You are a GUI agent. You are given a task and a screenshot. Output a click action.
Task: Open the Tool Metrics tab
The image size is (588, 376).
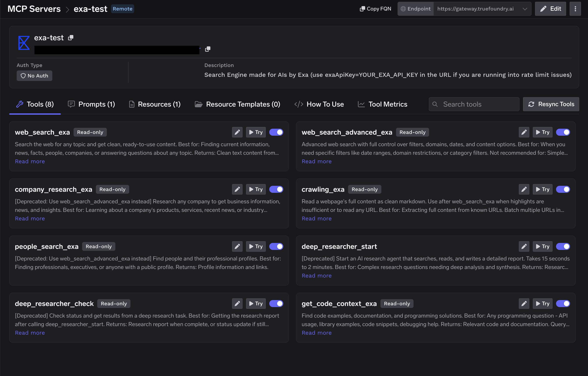click(382, 104)
